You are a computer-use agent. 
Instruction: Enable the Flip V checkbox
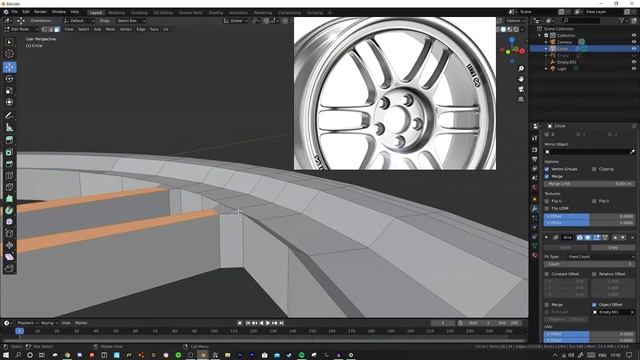click(594, 201)
